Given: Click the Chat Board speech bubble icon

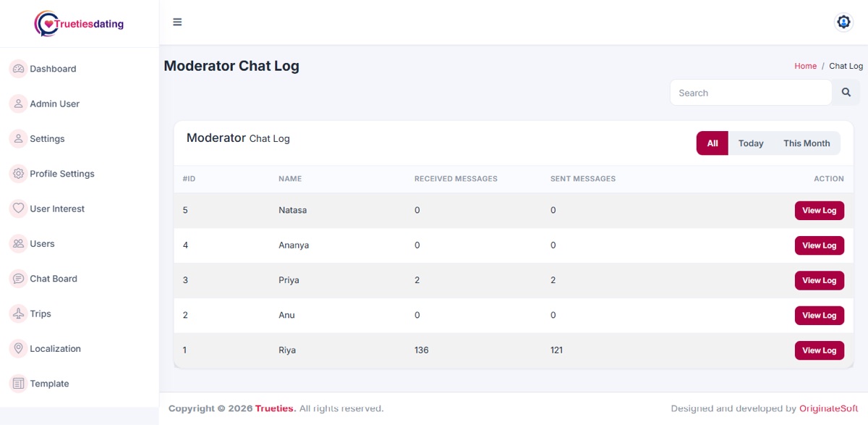Looking at the screenshot, I should click(18, 279).
